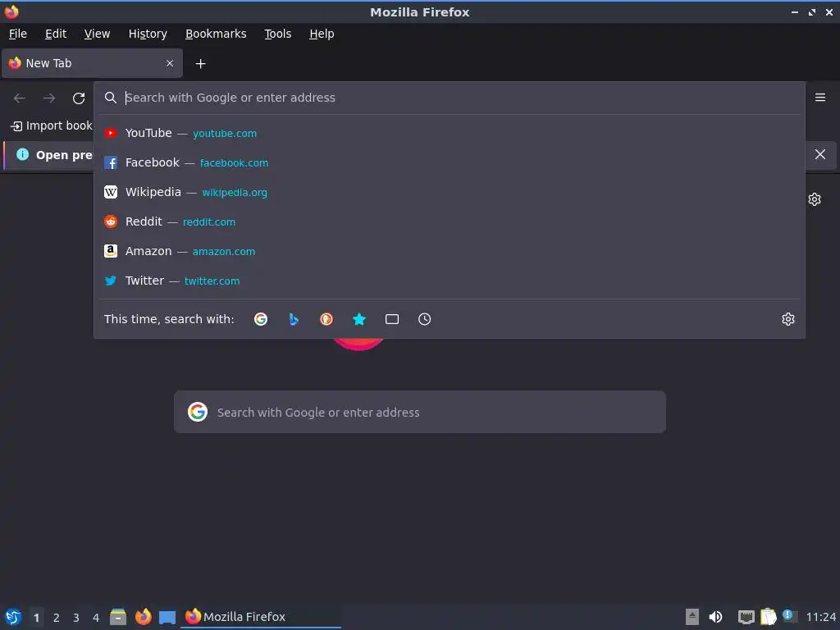Image resolution: width=840 pixels, height=630 pixels.
Task: Open clipboard manager tray icon
Action: point(768,617)
